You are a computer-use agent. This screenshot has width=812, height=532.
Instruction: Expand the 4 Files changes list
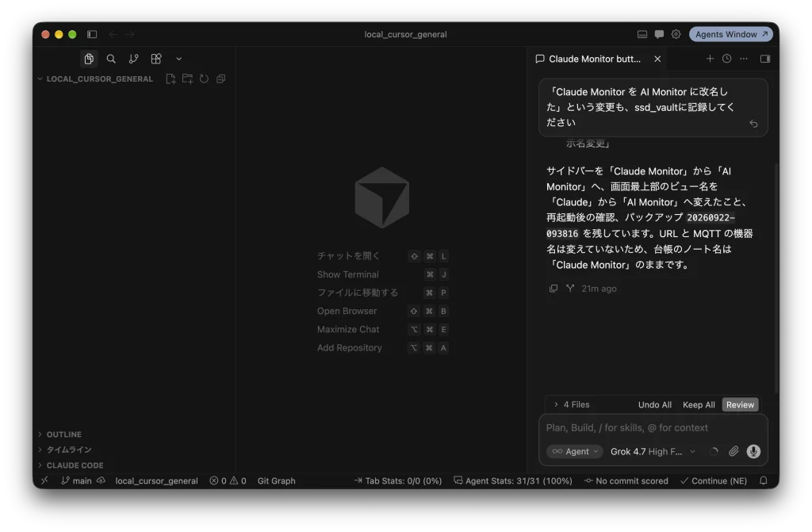572,404
